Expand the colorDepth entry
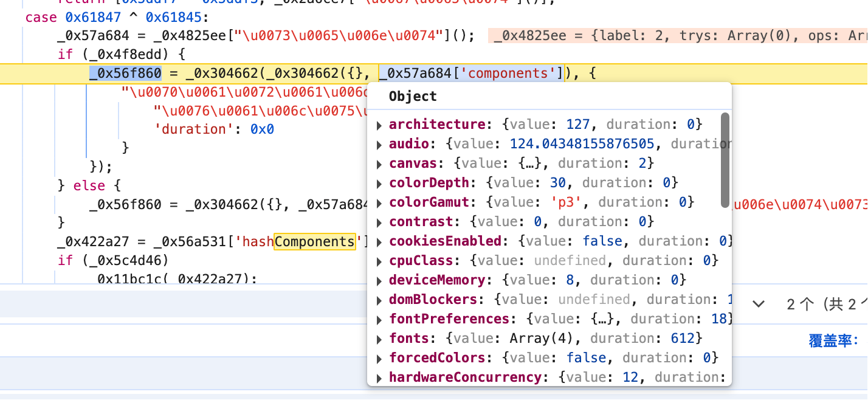The width and height of the screenshot is (868, 400). coord(379,184)
